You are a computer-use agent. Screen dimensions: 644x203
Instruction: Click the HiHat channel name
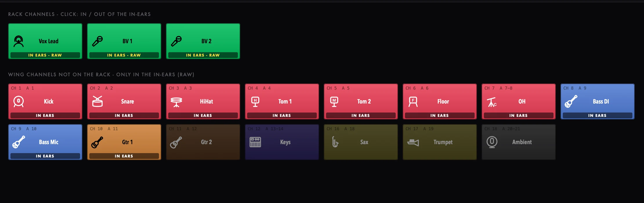click(x=207, y=101)
